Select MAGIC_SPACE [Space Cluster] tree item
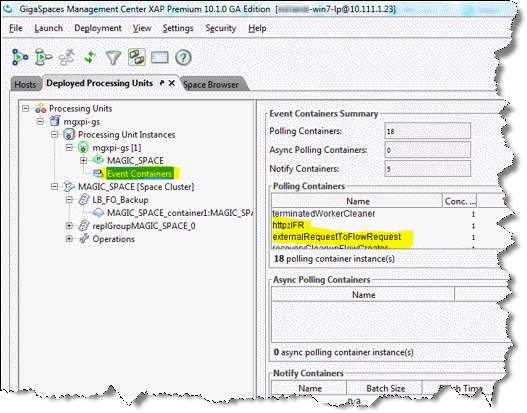The width and height of the screenshot is (527, 413). [x=136, y=187]
